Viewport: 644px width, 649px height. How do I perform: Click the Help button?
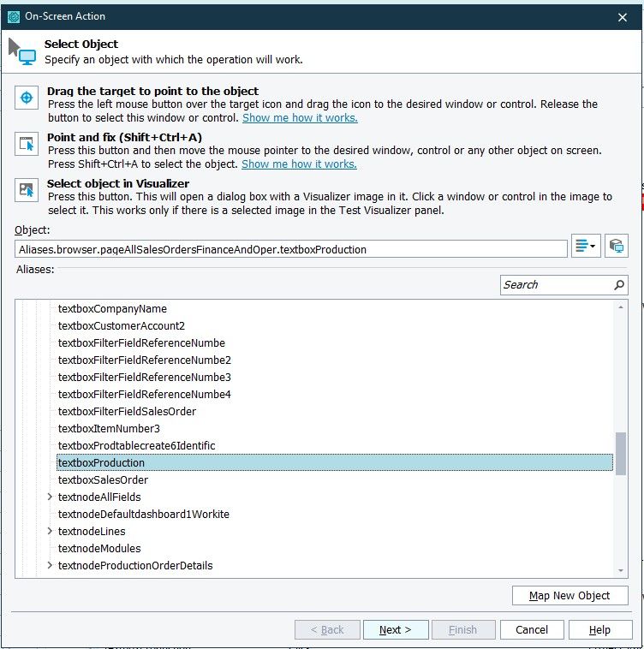pyautogui.click(x=600, y=630)
